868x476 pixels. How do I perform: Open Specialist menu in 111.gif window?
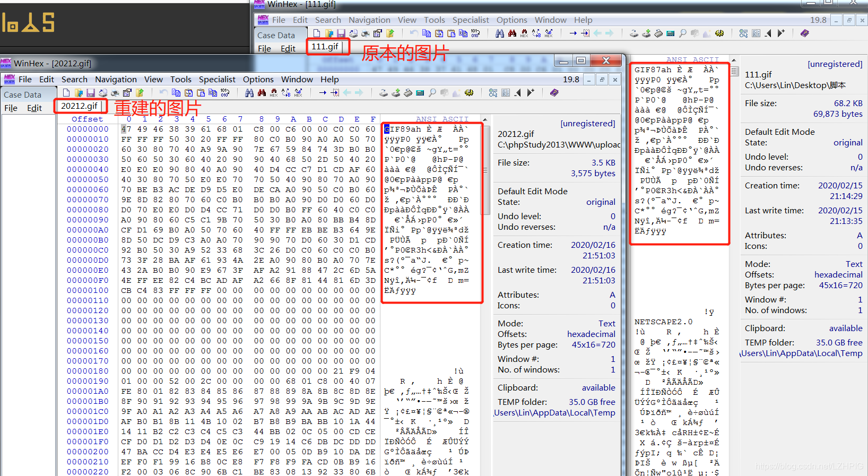pyautogui.click(x=471, y=20)
